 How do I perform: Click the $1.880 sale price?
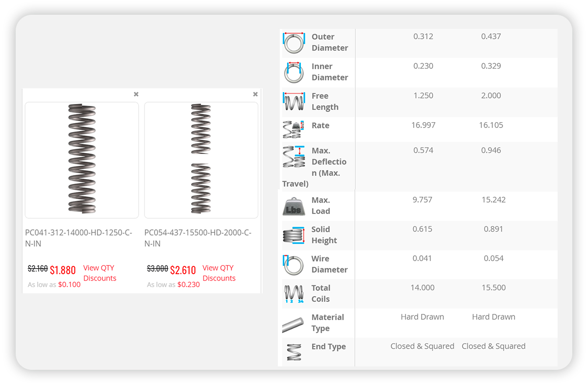(63, 270)
